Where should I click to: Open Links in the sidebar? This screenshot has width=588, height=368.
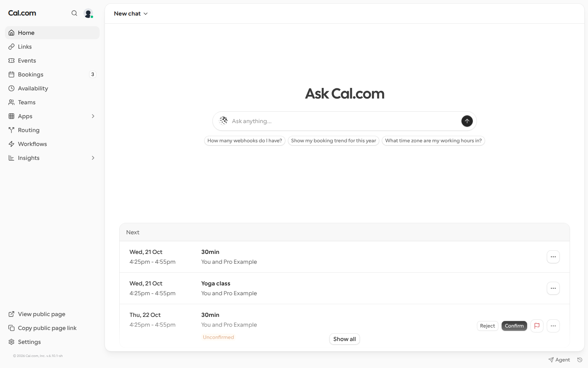(x=52, y=47)
